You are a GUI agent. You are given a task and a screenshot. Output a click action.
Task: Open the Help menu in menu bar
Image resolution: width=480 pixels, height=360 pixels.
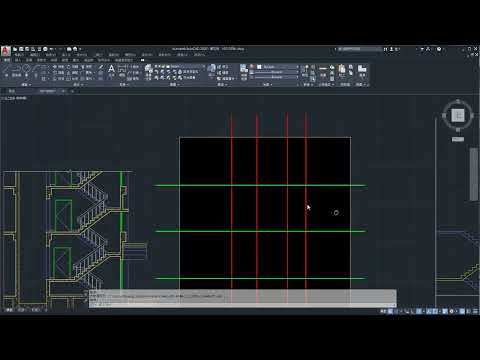click(199, 55)
